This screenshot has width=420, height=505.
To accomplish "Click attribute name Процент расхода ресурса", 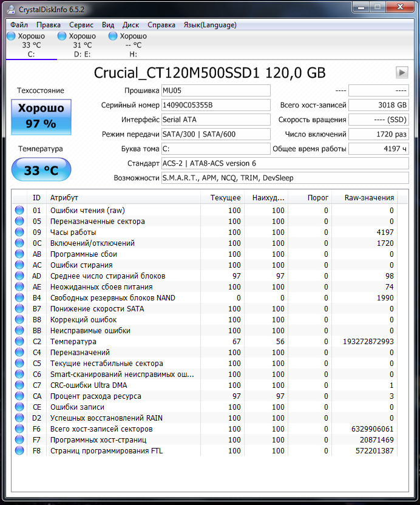I will coord(96,396).
